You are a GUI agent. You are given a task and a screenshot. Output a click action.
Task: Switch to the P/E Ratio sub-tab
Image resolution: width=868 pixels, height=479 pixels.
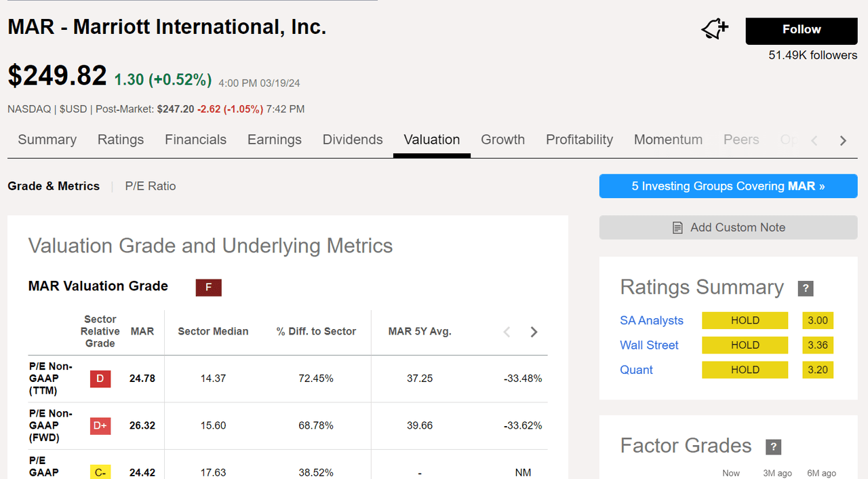tap(151, 186)
